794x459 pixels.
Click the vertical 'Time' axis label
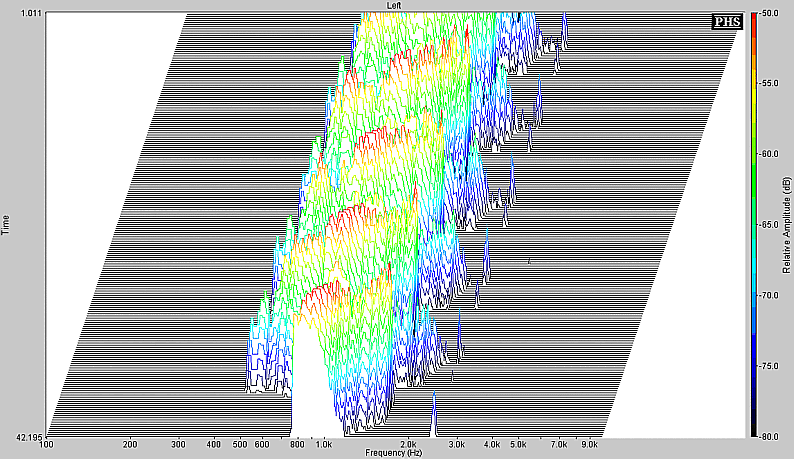(x=8, y=225)
